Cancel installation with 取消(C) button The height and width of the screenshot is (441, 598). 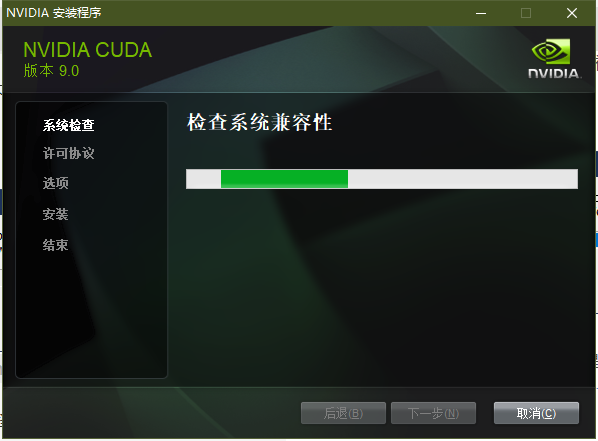tap(536, 413)
